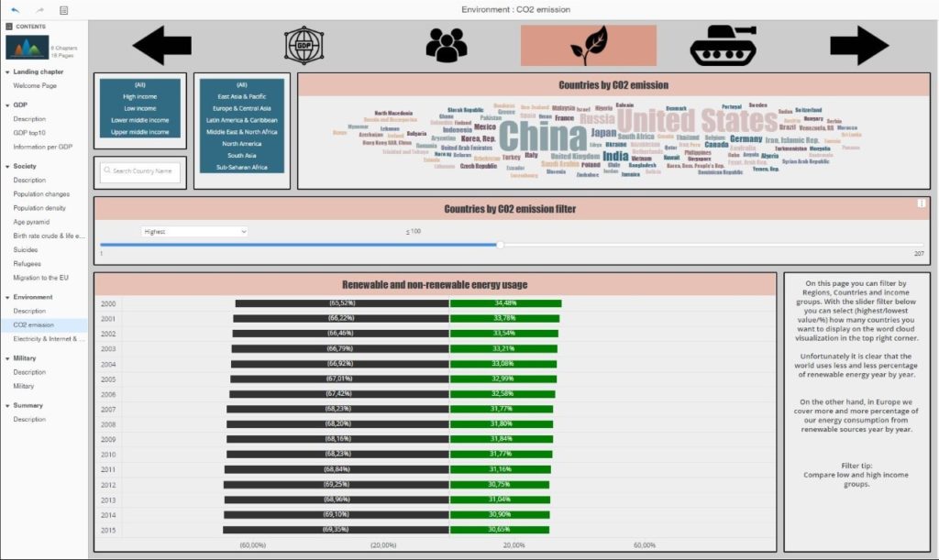Open the Highest dropdown selector
Screen dimensions: 939x560
[x=194, y=232]
